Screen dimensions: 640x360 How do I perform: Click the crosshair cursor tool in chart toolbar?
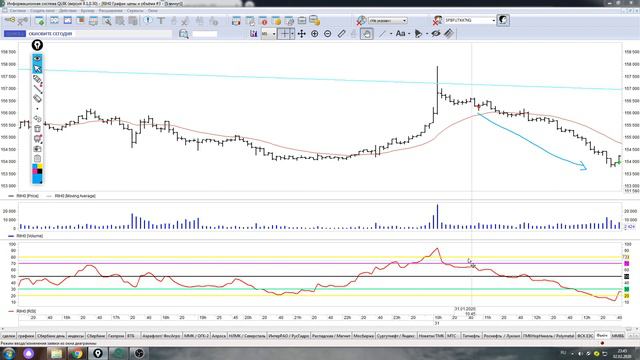285,33
